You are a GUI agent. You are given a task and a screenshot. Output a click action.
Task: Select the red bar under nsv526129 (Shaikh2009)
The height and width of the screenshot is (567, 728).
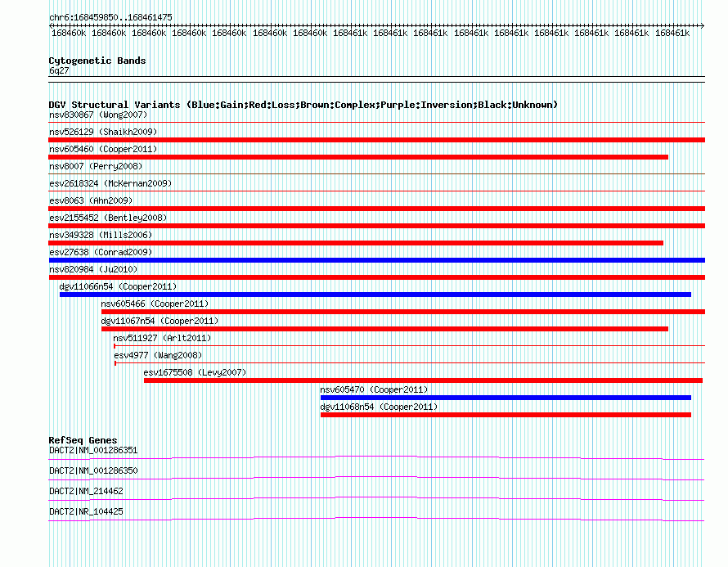(376, 140)
